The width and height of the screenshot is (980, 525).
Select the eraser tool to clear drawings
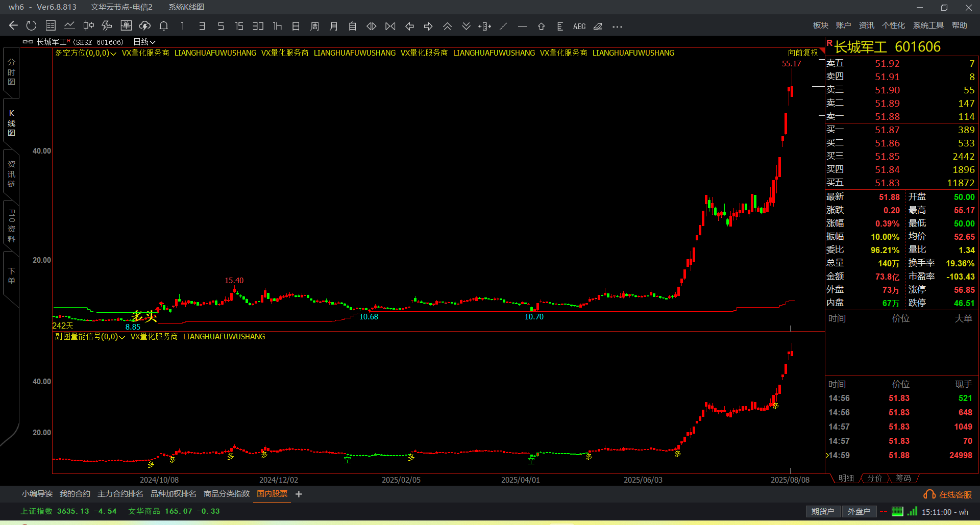[598, 26]
